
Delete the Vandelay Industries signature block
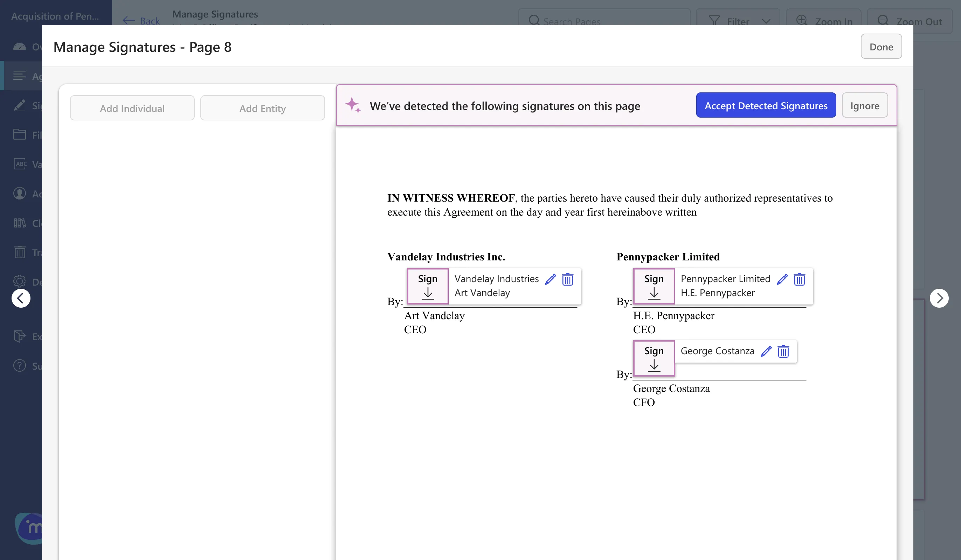point(567,279)
